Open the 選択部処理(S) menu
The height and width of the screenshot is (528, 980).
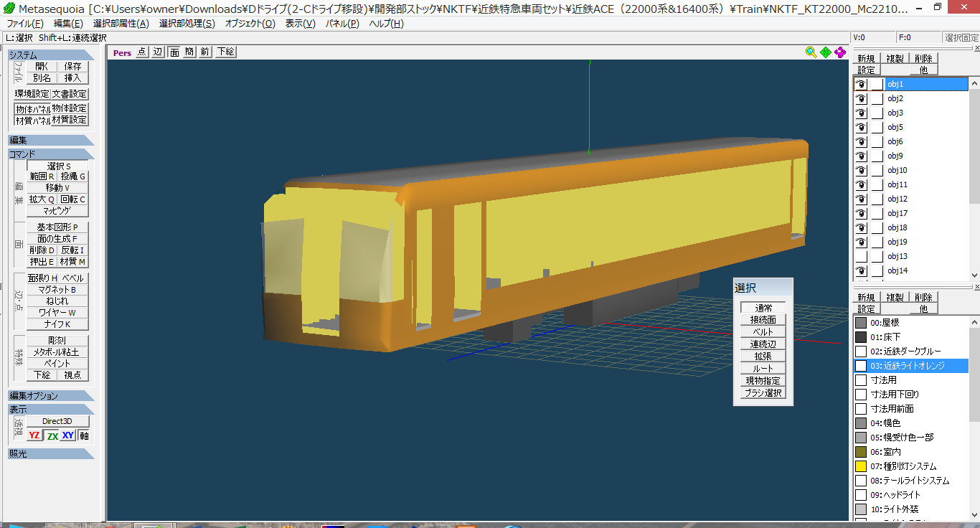pos(187,23)
